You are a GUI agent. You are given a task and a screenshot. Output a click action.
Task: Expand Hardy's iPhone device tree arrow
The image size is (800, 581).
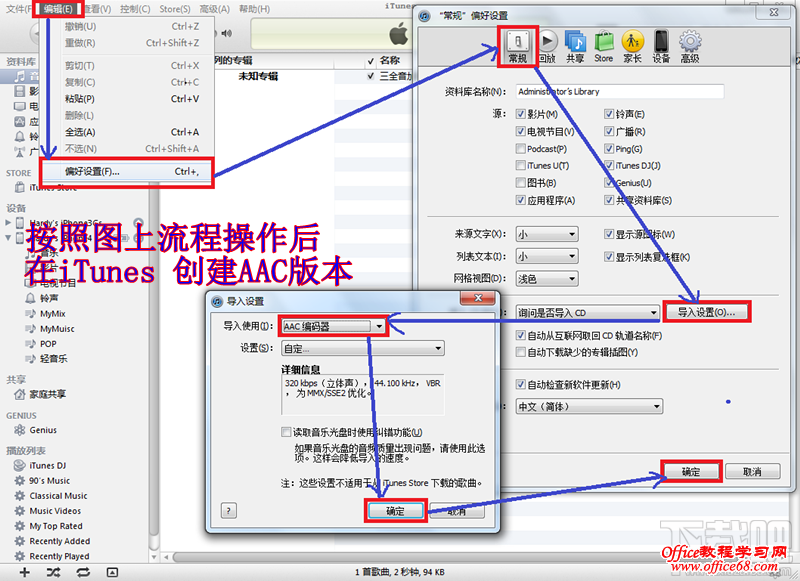8,222
